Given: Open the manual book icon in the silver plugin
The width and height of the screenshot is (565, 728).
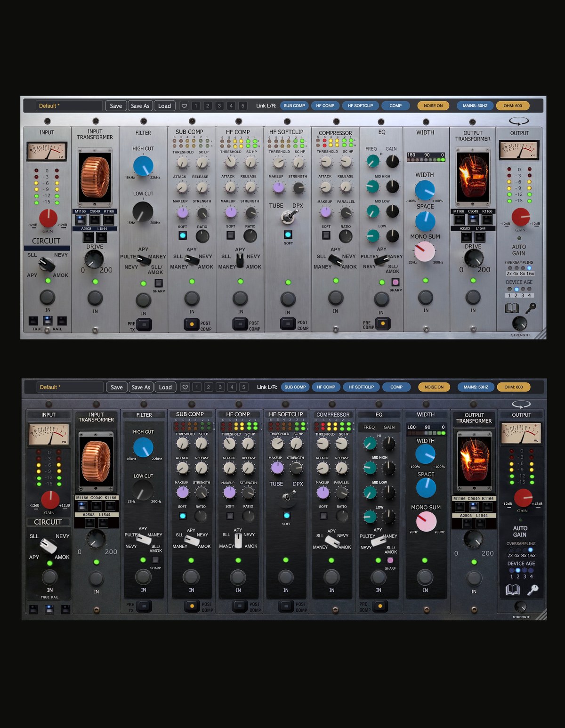Looking at the screenshot, I should (512, 308).
